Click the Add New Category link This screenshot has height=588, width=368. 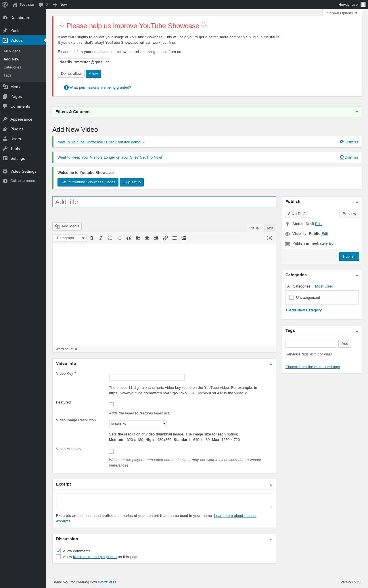(x=304, y=310)
